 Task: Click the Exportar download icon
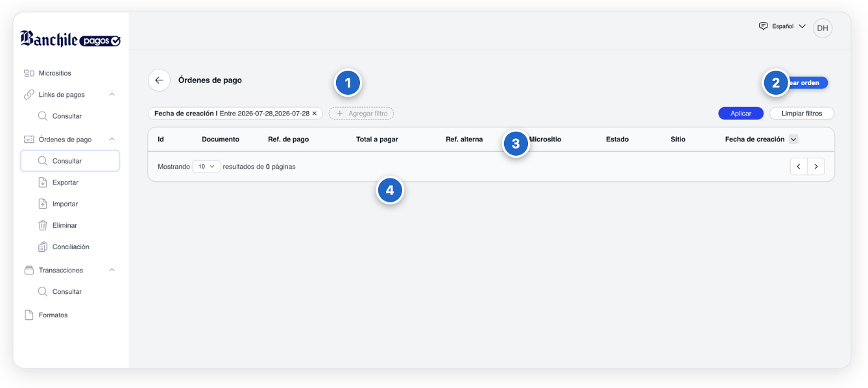point(42,182)
